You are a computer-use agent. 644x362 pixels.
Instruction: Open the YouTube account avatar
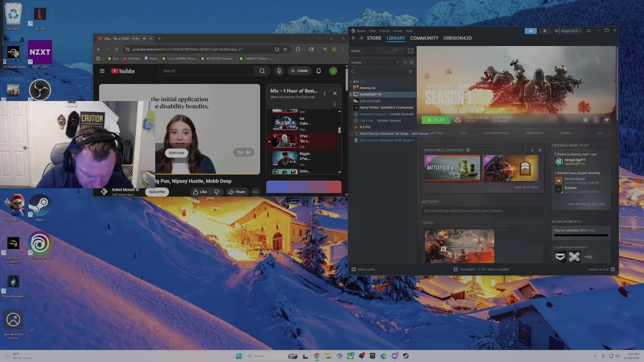(333, 71)
